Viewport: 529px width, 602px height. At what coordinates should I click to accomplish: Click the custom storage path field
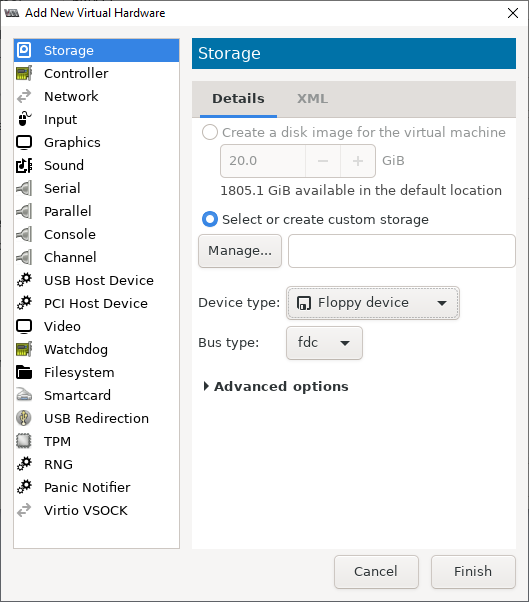402,251
